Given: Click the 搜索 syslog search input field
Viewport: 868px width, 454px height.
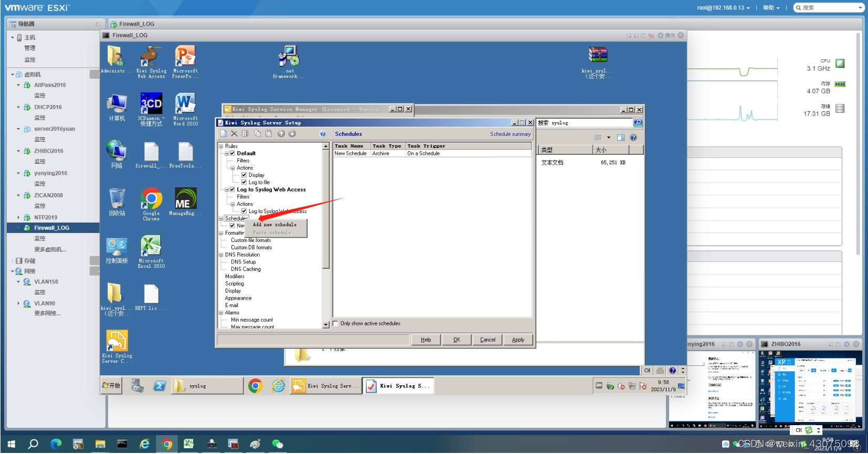Looking at the screenshot, I should click(585, 123).
